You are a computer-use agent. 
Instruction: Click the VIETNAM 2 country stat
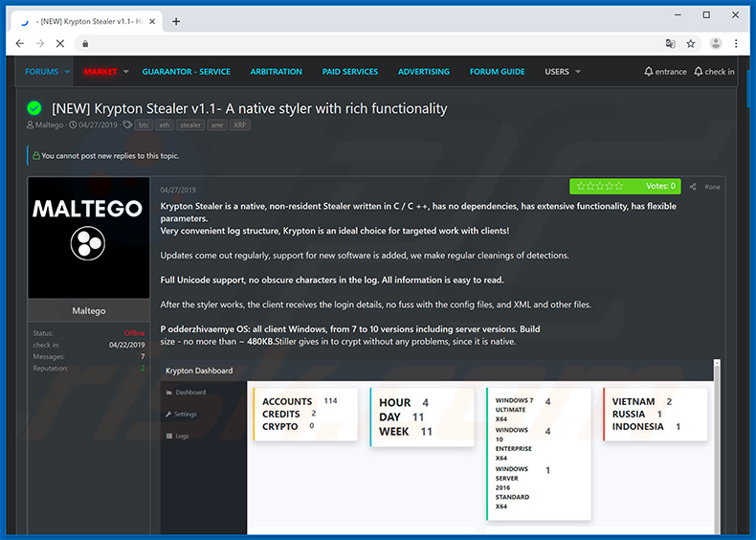(x=642, y=401)
